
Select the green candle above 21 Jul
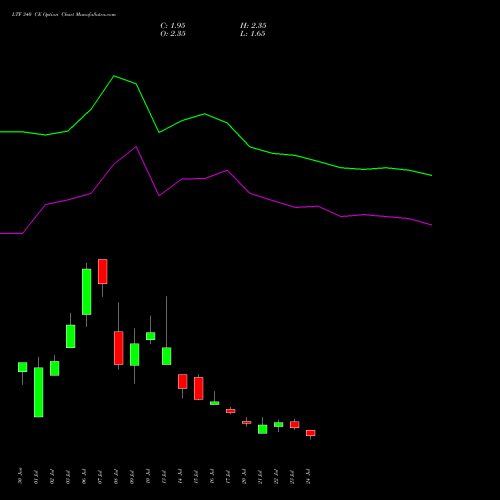263,429
